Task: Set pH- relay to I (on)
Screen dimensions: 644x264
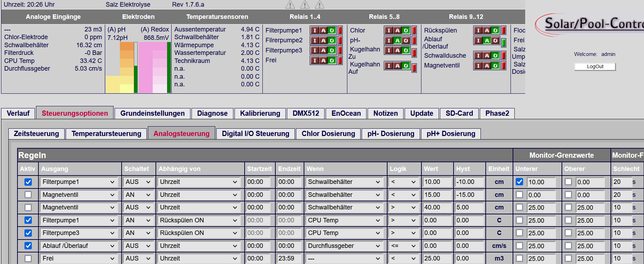Action: point(389,41)
